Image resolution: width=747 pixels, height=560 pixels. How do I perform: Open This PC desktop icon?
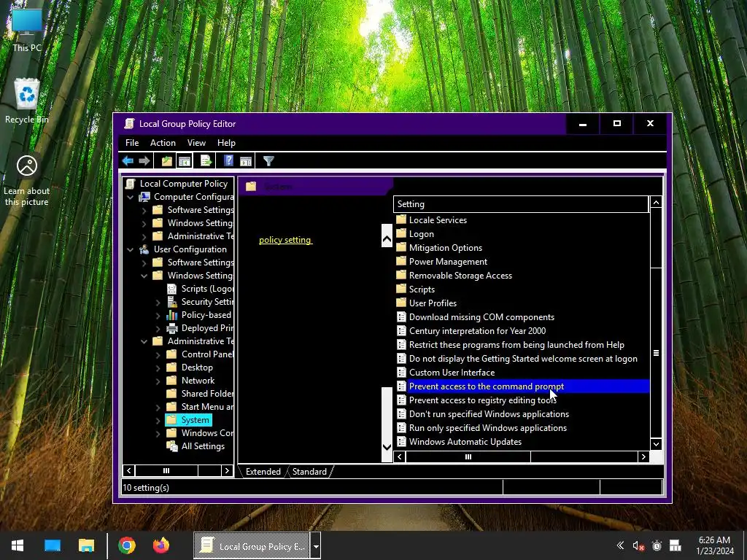pyautogui.click(x=27, y=29)
